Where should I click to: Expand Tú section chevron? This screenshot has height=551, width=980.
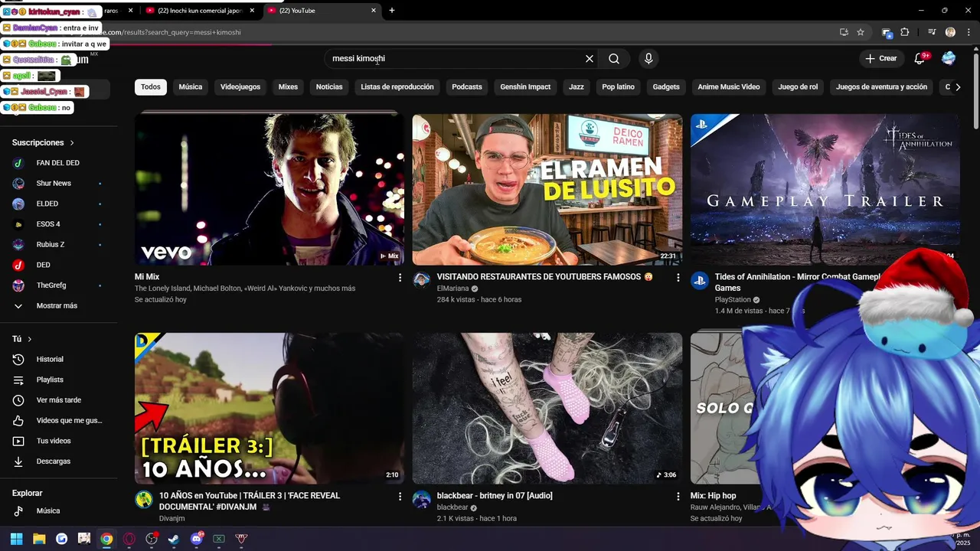30,339
